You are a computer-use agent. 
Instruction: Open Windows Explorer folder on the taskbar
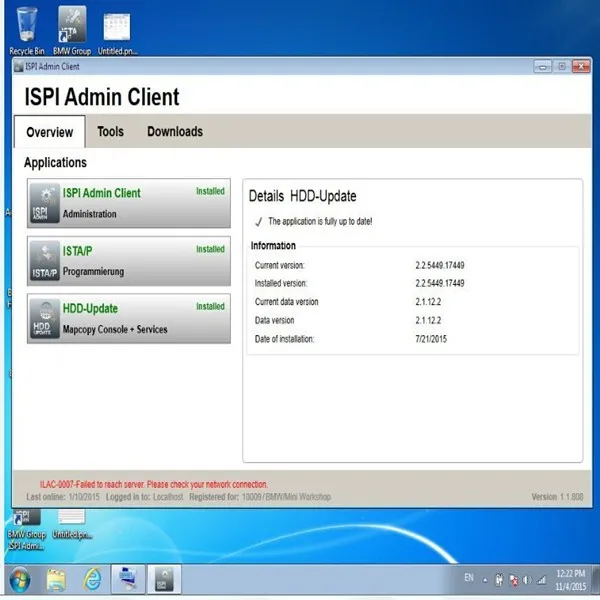pos(56,580)
